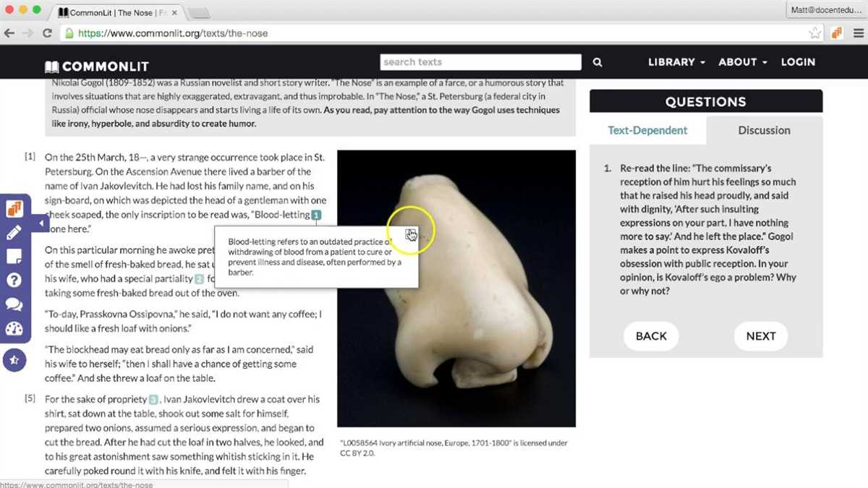Image resolution: width=868 pixels, height=488 pixels.
Task: Open the dashboard gauge icon in sidebar
Action: [14, 329]
